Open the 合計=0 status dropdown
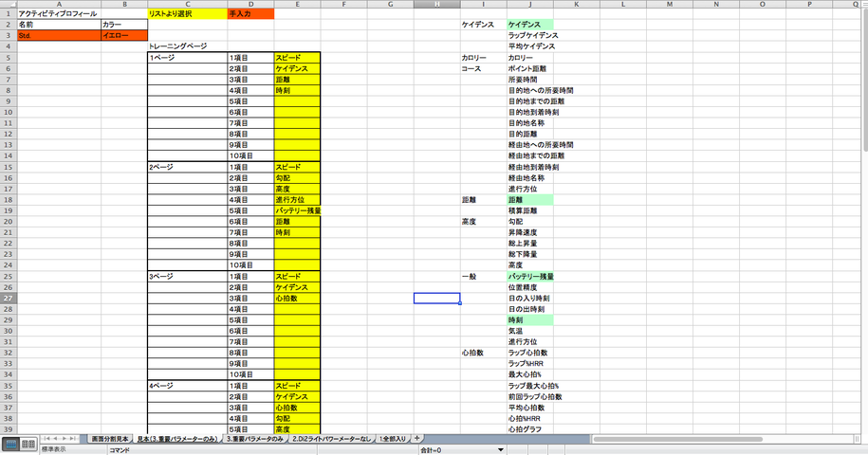This screenshot has width=868, height=455. tap(501, 450)
